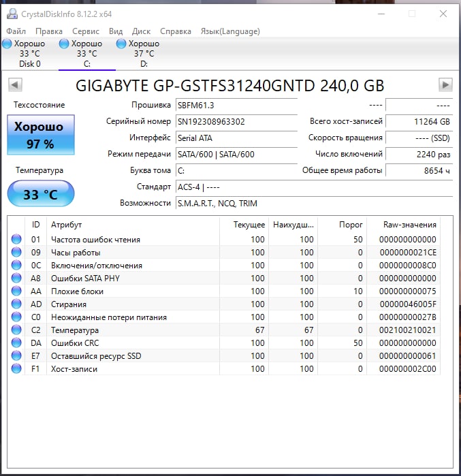Select the Плохие блоки attribute row
Viewport: 461px width, 476px height.
(224, 291)
